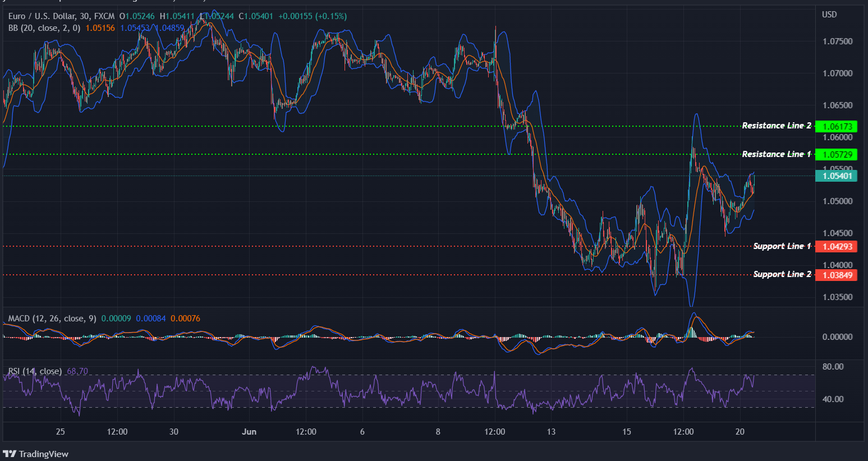Click the Support Line 2 text label
Screen dimensions: 868x461
tap(782, 274)
